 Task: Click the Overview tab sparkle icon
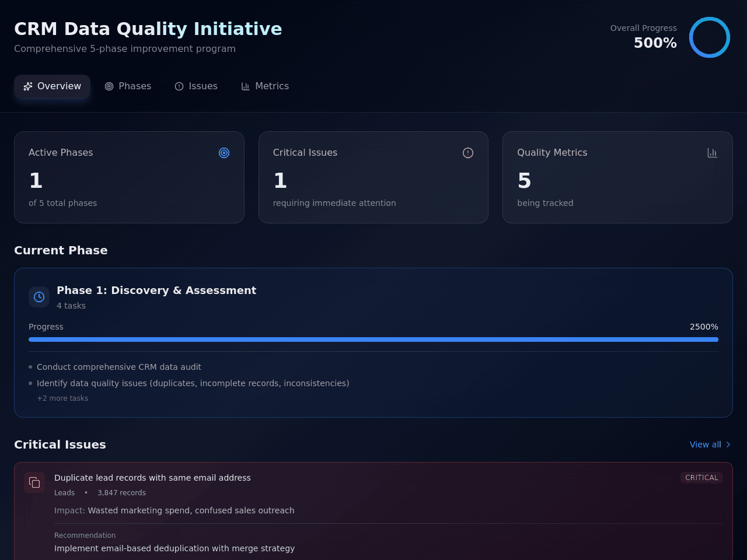pyautogui.click(x=28, y=86)
